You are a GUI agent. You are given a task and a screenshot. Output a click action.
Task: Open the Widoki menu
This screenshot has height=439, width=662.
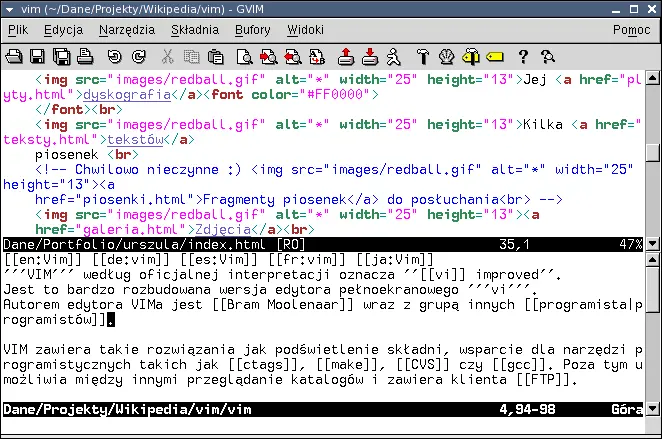click(x=305, y=30)
